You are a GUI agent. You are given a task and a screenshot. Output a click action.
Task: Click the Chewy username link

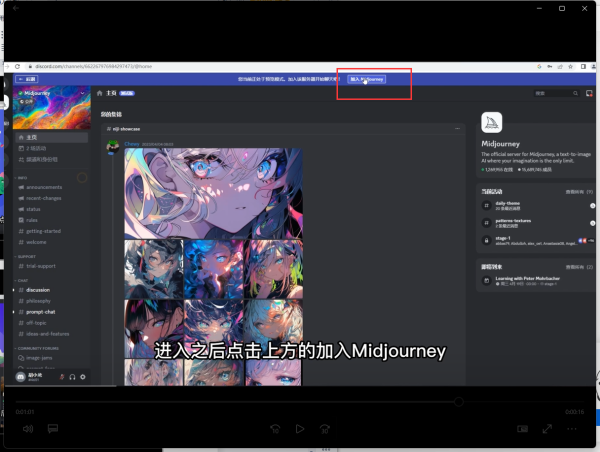[x=132, y=144]
